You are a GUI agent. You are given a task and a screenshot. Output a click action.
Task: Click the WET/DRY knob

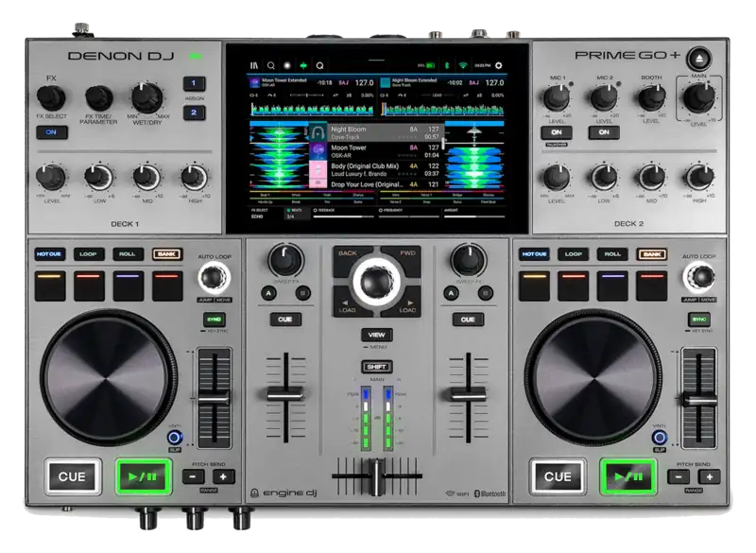pyautogui.click(x=147, y=98)
